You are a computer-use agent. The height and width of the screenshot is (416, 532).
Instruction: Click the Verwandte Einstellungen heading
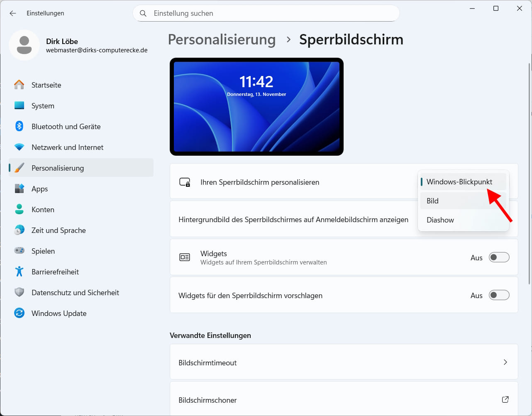click(x=210, y=335)
